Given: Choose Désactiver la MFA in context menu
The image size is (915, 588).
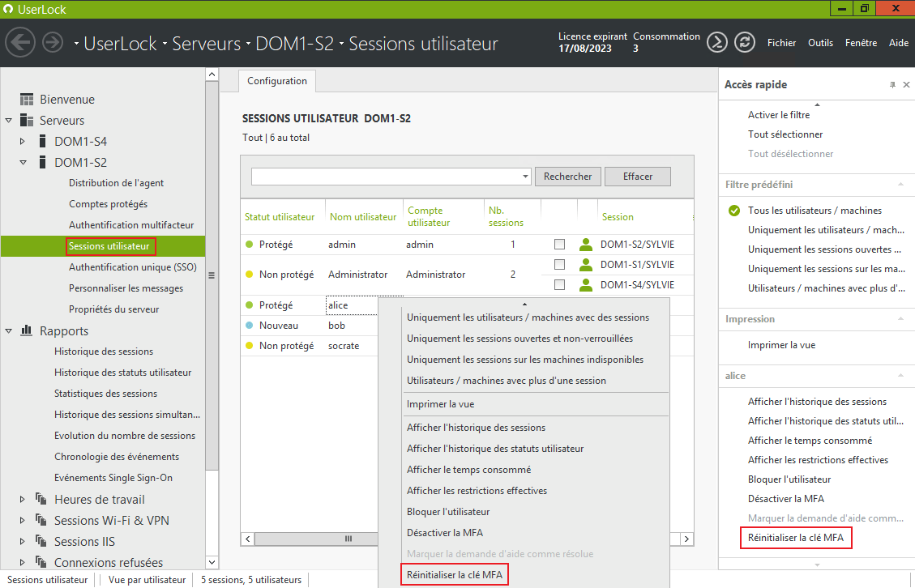Looking at the screenshot, I should coord(445,533).
